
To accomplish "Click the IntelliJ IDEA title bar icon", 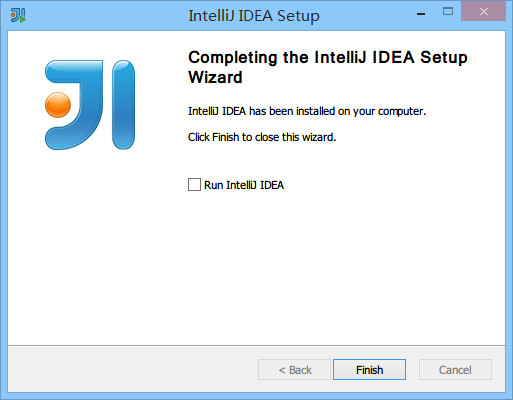I will pyautogui.click(x=18, y=15).
